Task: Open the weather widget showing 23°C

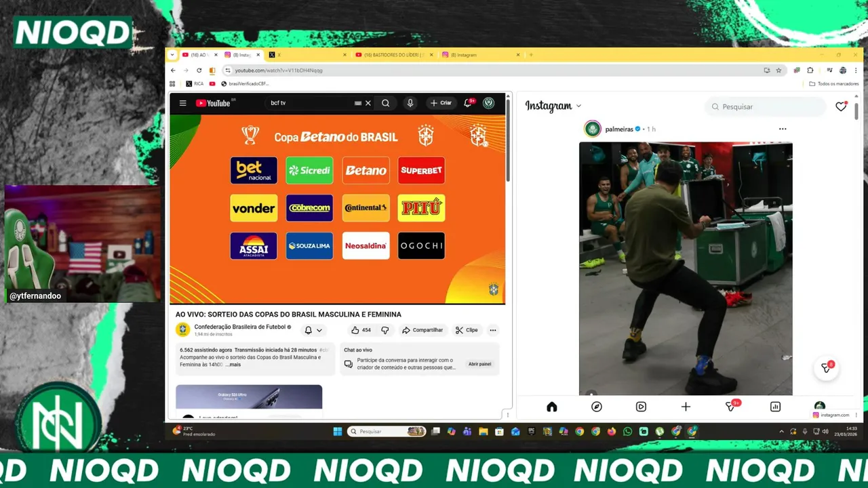Action: [194, 431]
